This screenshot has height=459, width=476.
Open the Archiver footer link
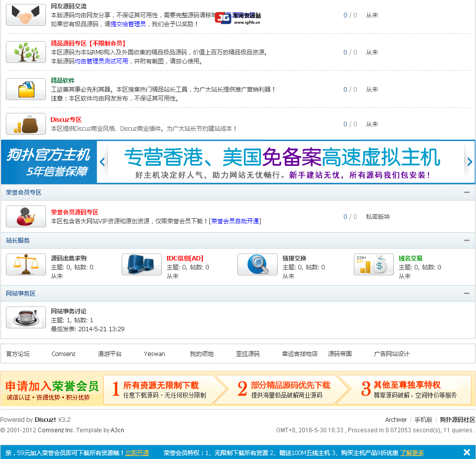click(396, 419)
